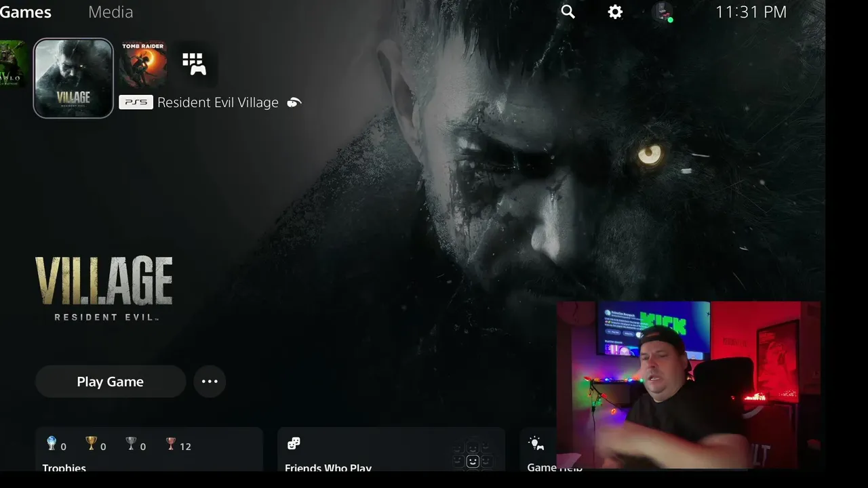Screen dimensions: 868x488
Task: Open the user profile avatar
Action: coord(662,12)
